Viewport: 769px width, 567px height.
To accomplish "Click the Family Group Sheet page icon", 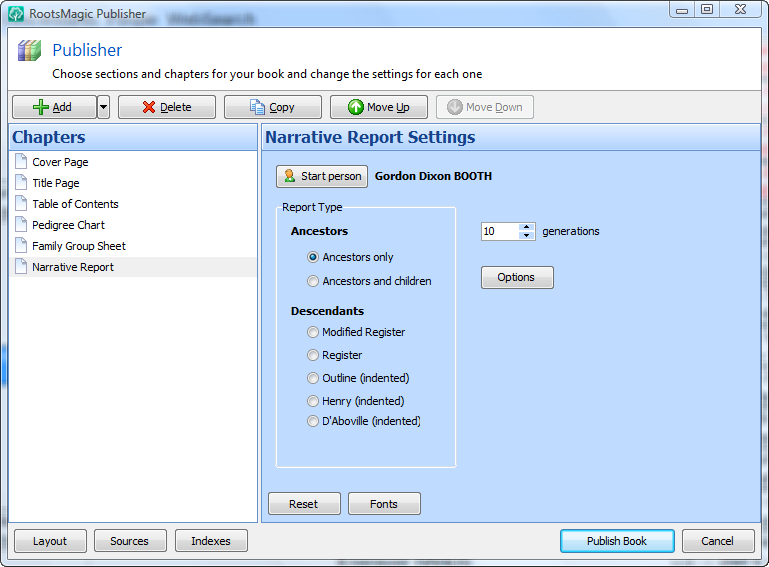I will click(x=21, y=245).
